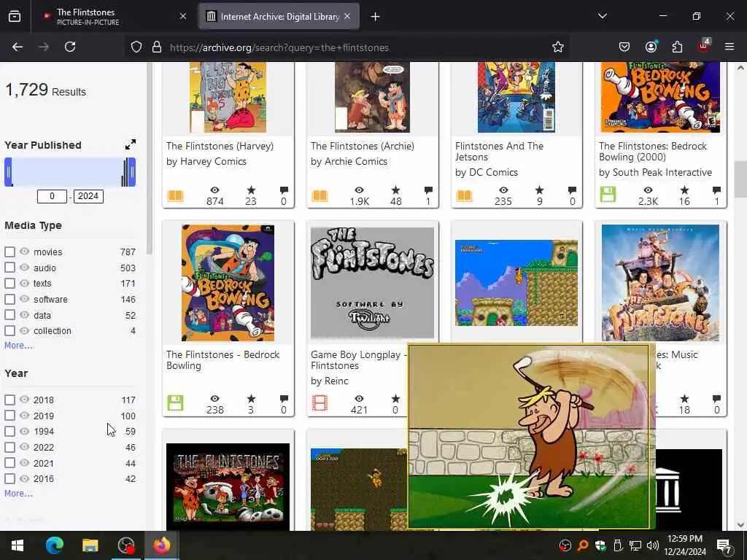Check the collection media type checkbox
Screen dimensions: 747x560
tap(9, 330)
